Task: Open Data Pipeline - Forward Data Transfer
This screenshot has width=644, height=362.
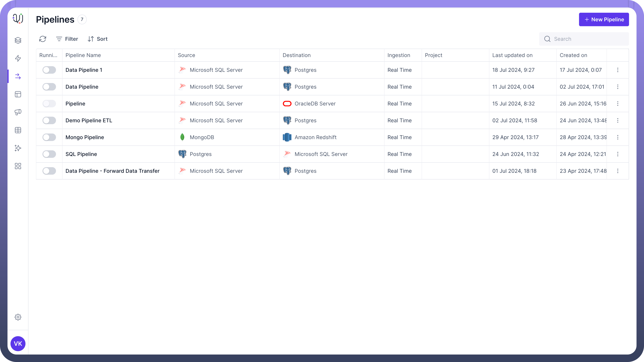Action: coord(112,171)
